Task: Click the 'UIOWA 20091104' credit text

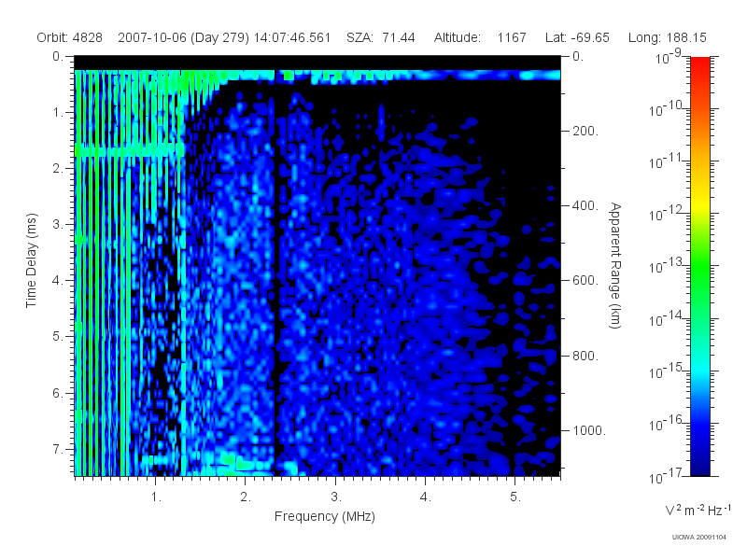Action: coord(698,538)
